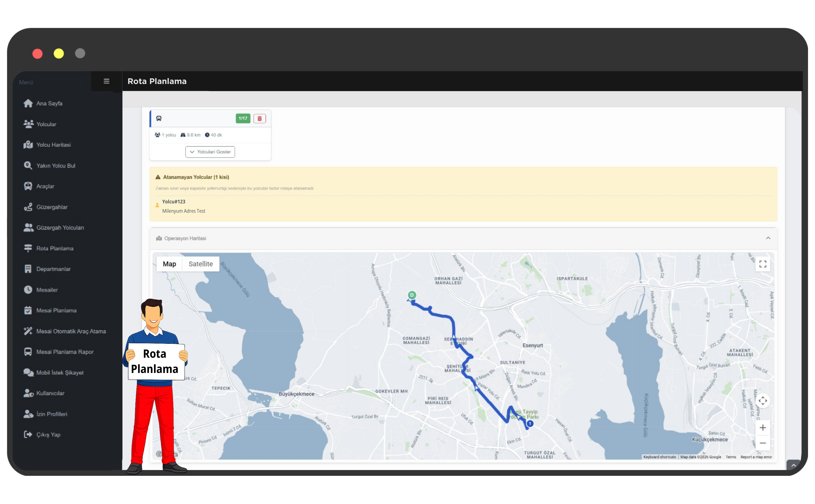The height and width of the screenshot is (504, 815).
Task: Click the hamburger menu toggle icon
Action: point(106,81)
